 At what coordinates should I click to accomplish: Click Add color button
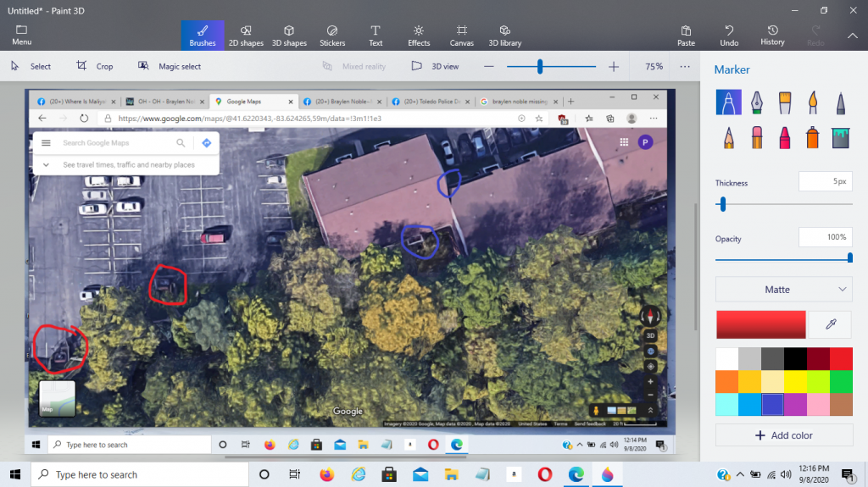pos(784,435)
